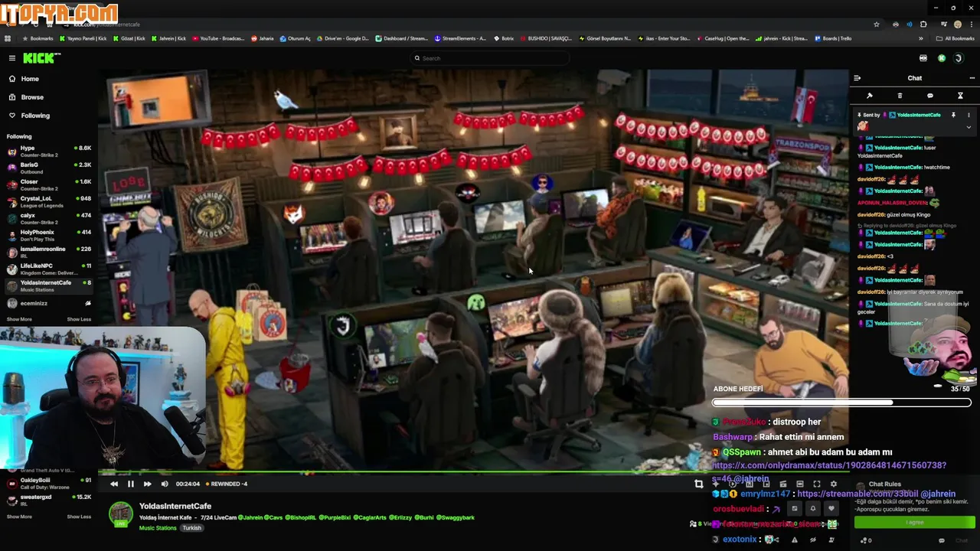This screenshot has height=551, width=980.
Task: Click the Chat tab at the chat bottom
Action: 962,540
